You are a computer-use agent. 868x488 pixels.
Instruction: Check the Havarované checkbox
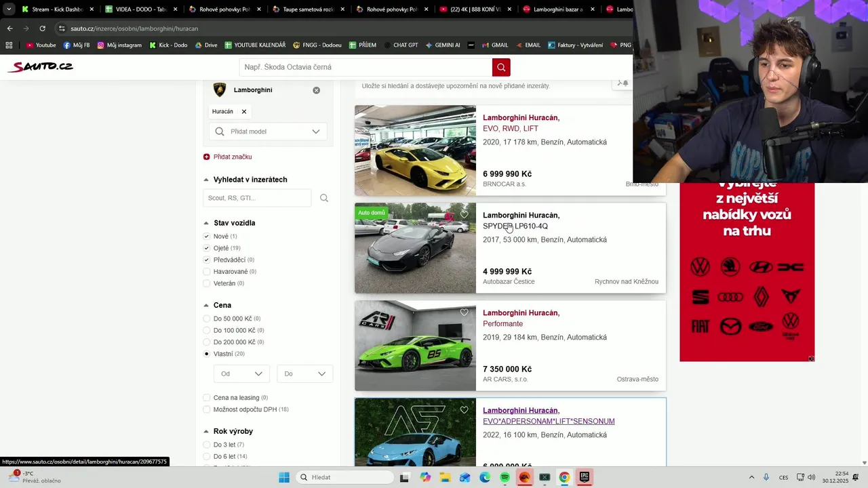(x=207, y=272)
